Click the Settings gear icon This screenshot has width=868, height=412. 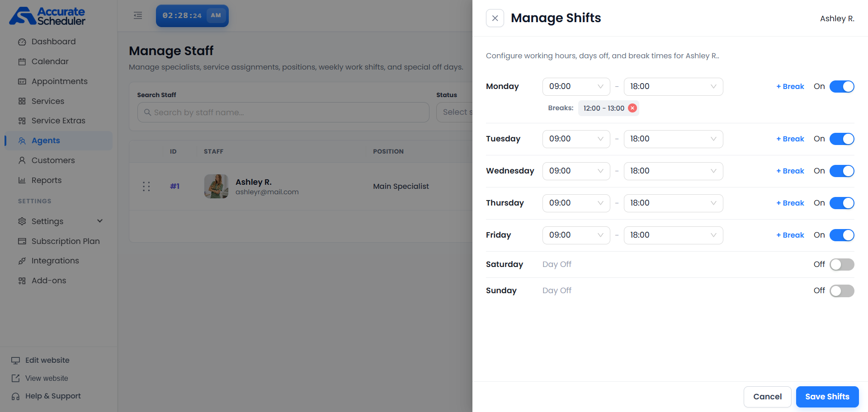[22, 221]
